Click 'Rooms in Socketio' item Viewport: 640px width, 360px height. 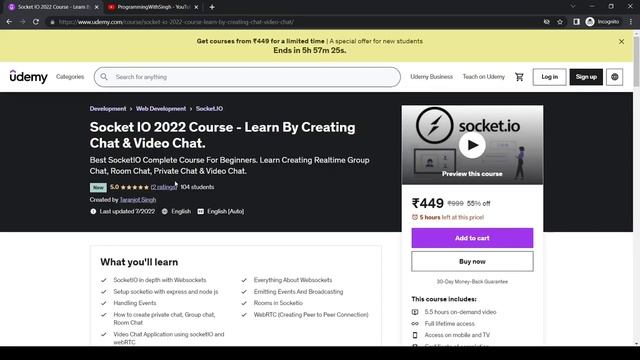pos(278,303)
